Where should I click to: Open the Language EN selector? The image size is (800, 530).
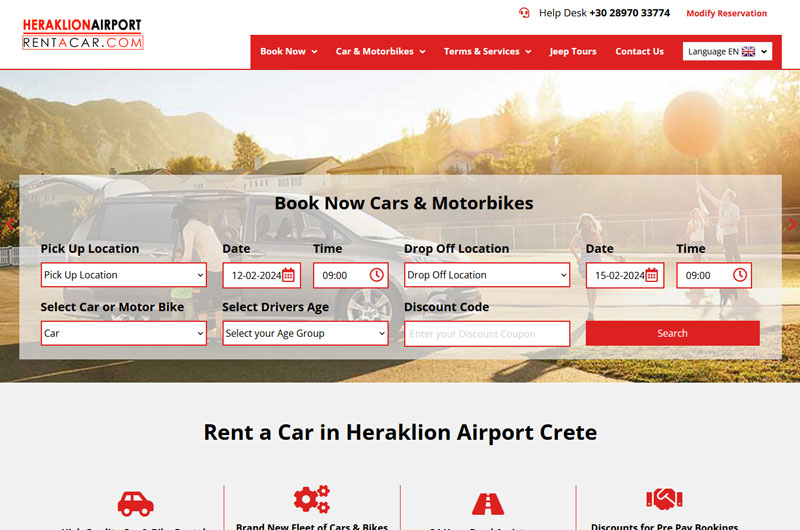coord(728,52)
